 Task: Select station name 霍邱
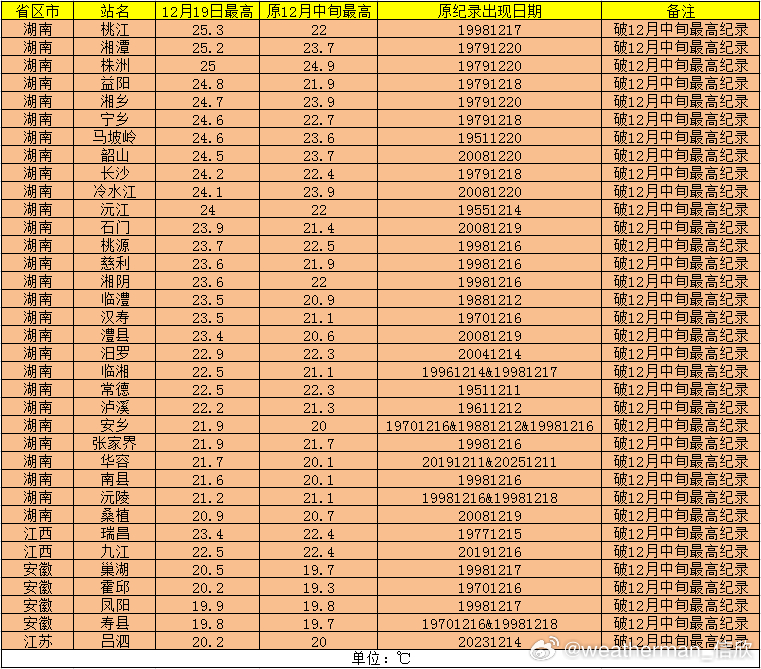pyautogui.click(x=115, y=587)
